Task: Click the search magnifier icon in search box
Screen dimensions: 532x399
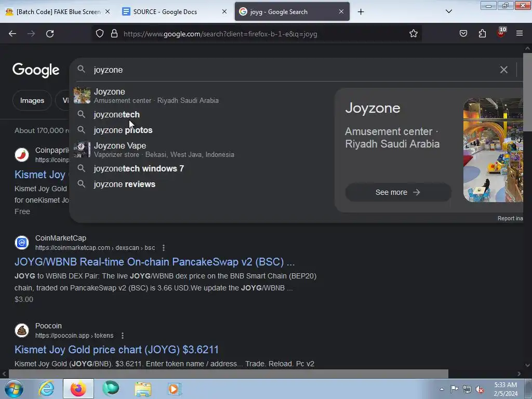Action: 81,69
